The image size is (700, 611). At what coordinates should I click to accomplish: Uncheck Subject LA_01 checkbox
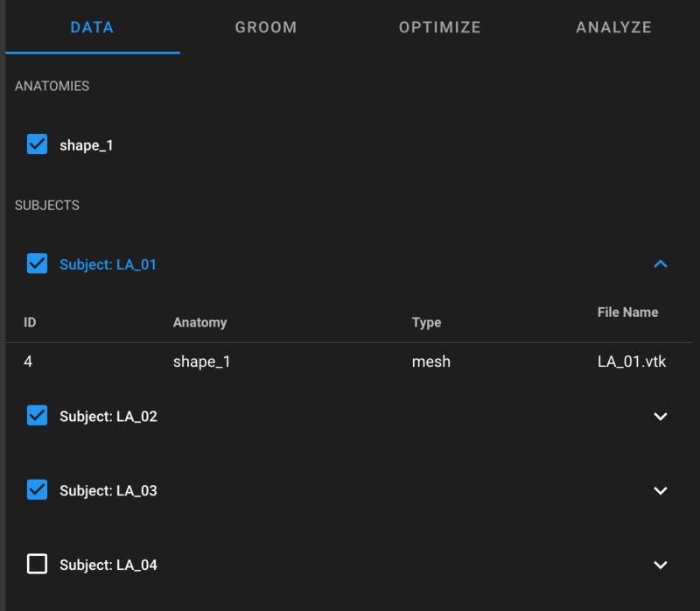coord(38,263)
